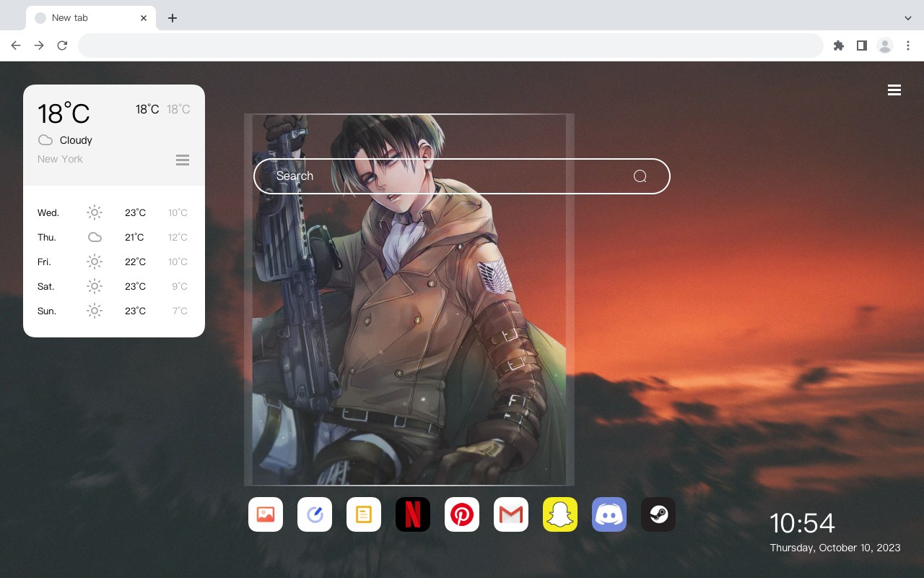Click the 21°C high for Thursday
This screenshot has width=924, height=578.
pos(134,237)
